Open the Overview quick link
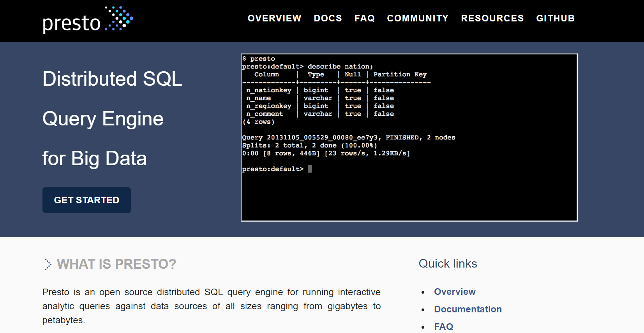 (x=455, y=292)
